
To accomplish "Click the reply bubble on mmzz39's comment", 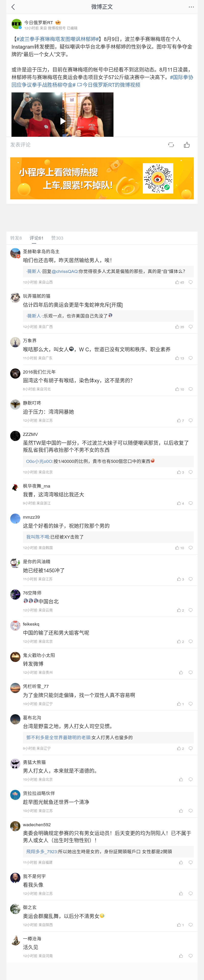I will (191, 548).
